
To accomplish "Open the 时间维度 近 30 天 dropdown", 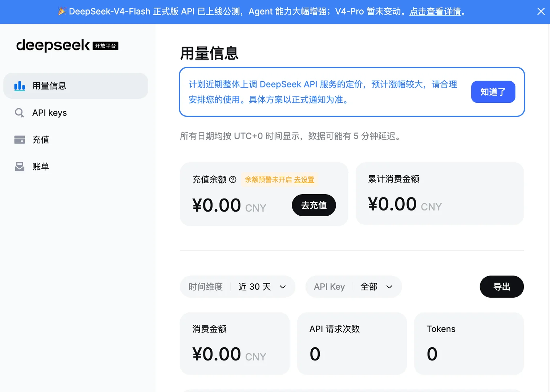I will click(238, 287).
